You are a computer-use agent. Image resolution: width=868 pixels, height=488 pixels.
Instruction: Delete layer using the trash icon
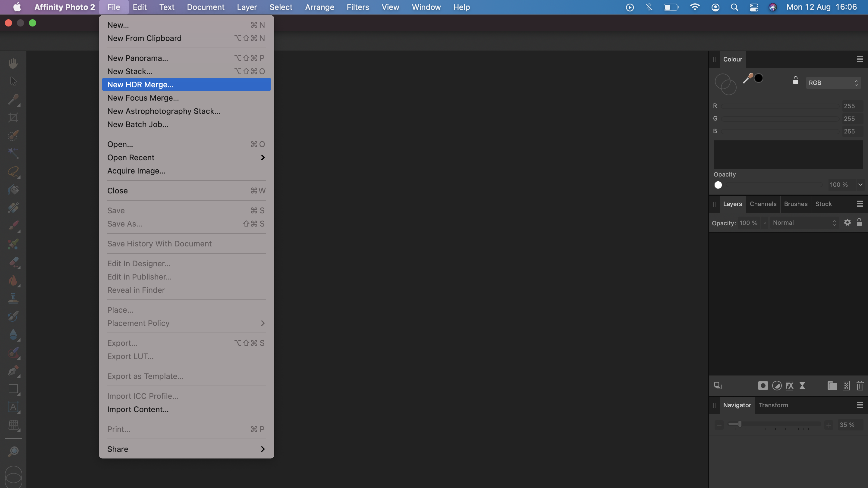pos(860,386)
